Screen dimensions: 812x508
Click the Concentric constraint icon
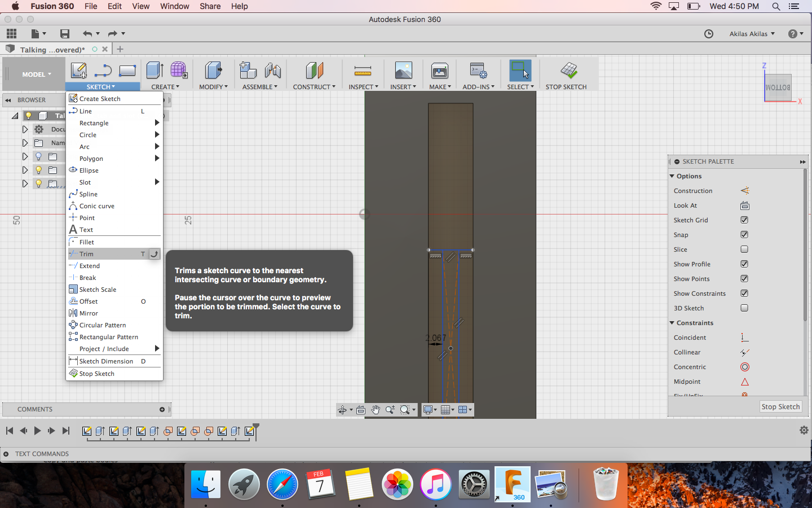coord(744,367)
